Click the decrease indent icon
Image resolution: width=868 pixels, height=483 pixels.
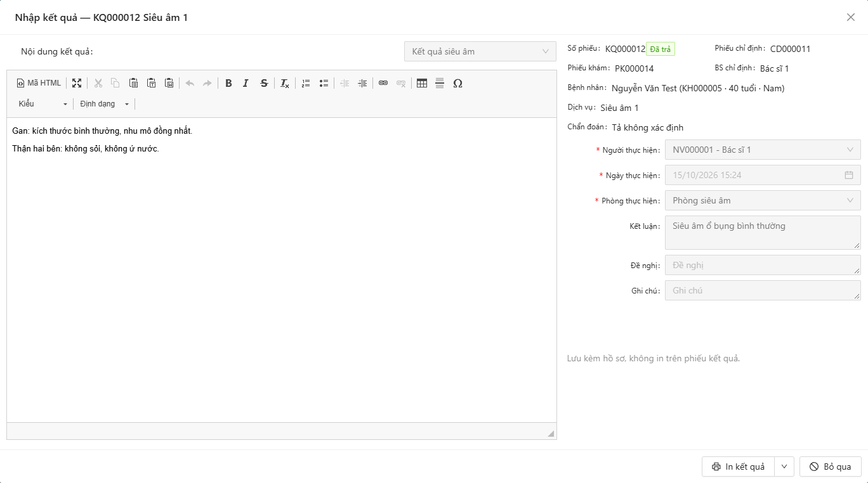[x=345, y=83]
